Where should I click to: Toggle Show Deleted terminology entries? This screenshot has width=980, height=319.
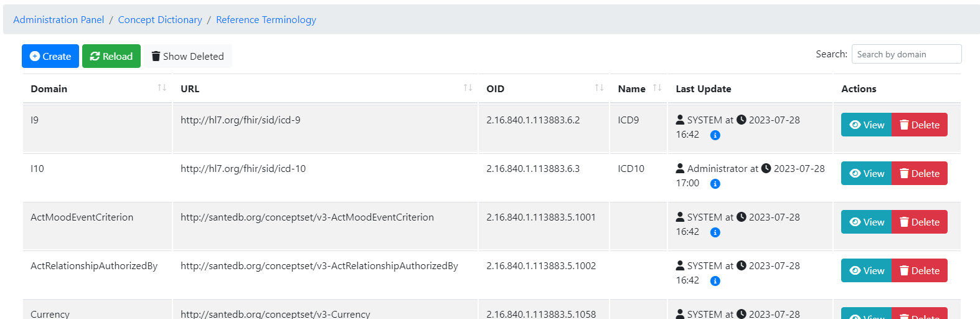[x=187, y=56]
